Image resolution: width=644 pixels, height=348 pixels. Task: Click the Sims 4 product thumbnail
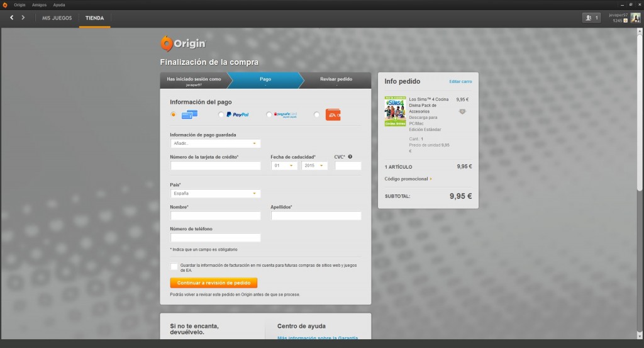[395, 111]
